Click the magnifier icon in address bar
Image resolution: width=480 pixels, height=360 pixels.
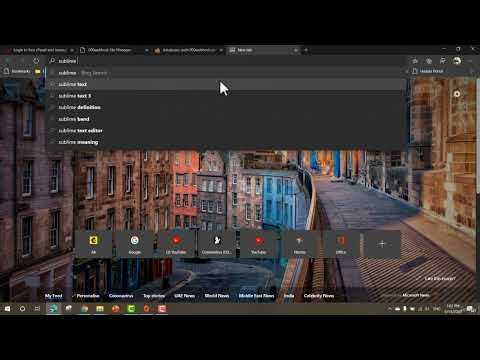52,61
